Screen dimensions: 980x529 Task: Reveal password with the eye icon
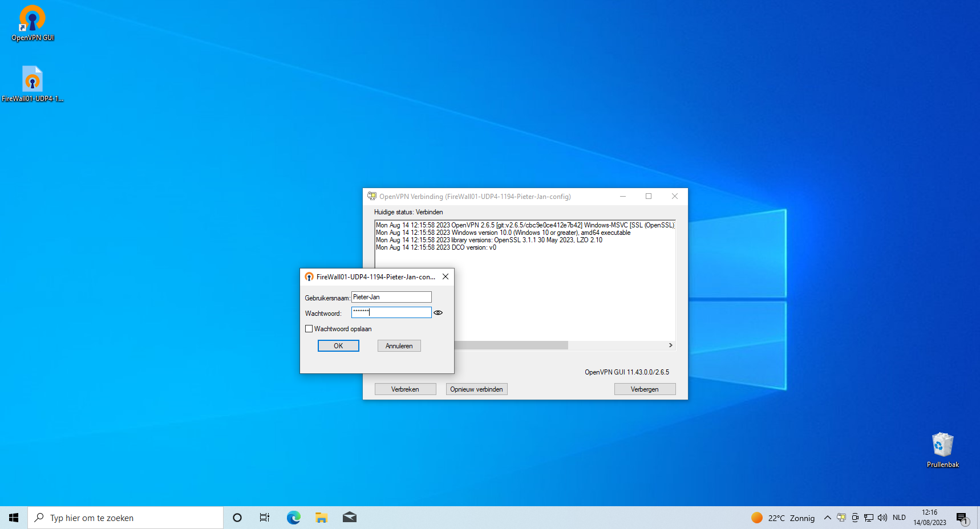coord(438,313)
